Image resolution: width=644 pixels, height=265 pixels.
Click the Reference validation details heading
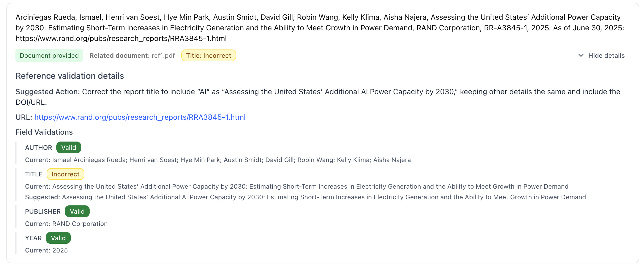click(x=70, y=76)
